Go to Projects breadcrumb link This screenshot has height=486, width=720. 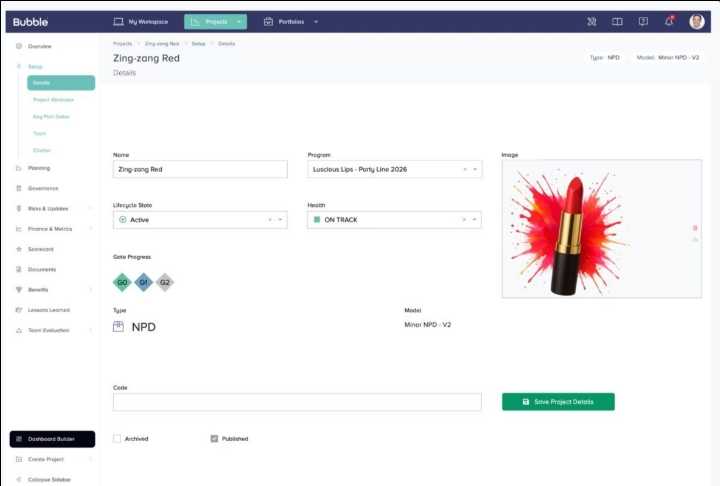tap(123, 44)
